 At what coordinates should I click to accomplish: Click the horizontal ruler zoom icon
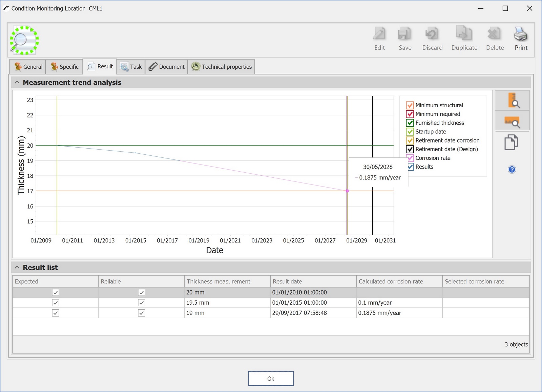coord(512,122)
